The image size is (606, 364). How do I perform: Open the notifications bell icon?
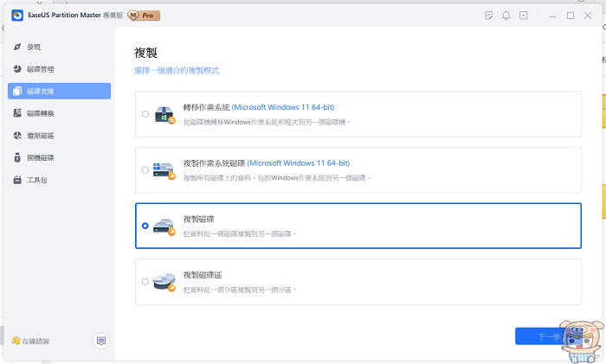pyautogui.click(x=506, y=16)
